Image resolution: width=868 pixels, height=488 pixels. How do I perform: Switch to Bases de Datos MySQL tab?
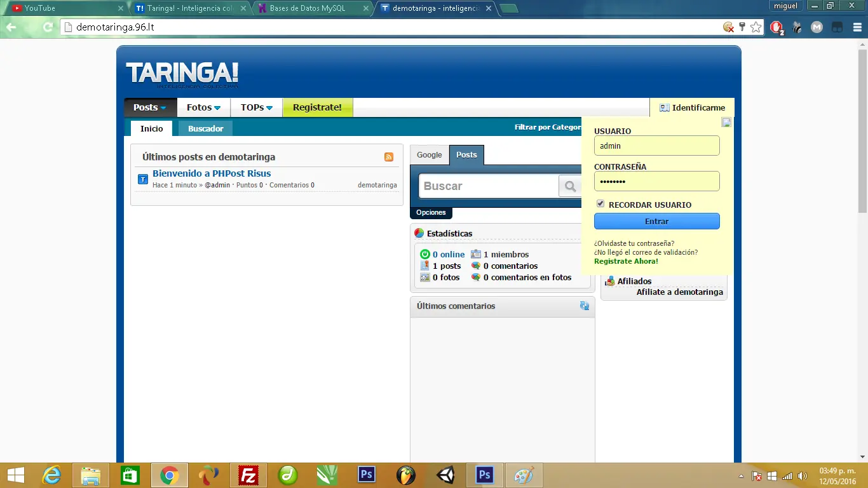(313, 8)
